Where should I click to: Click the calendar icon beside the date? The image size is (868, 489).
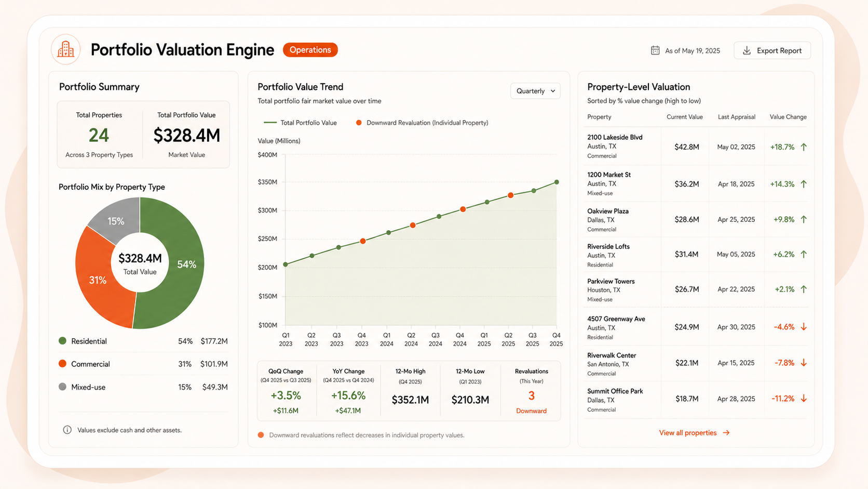tap(655, 50)
